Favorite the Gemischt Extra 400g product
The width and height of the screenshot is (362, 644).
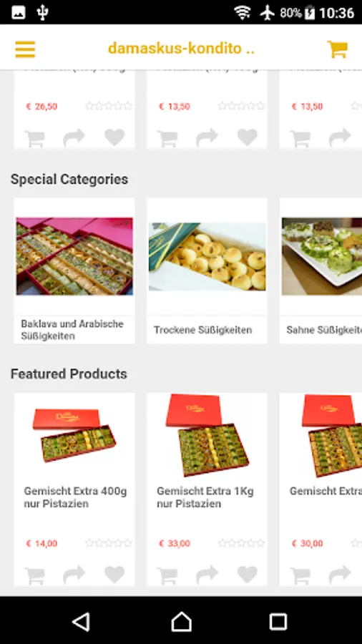pyautogui.click(x=114, y=575)
